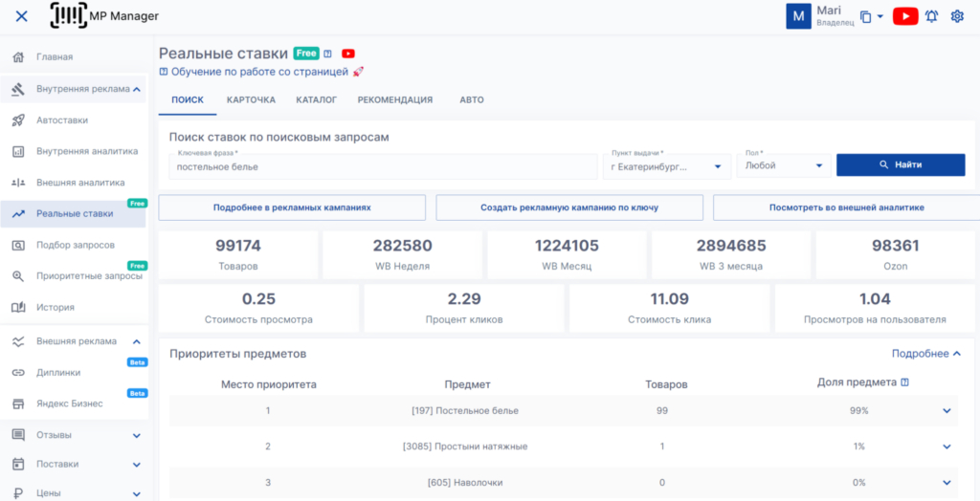
Task: Click the YouTube icon beside Реальные ставки title
Action: (x=348, y=54)
